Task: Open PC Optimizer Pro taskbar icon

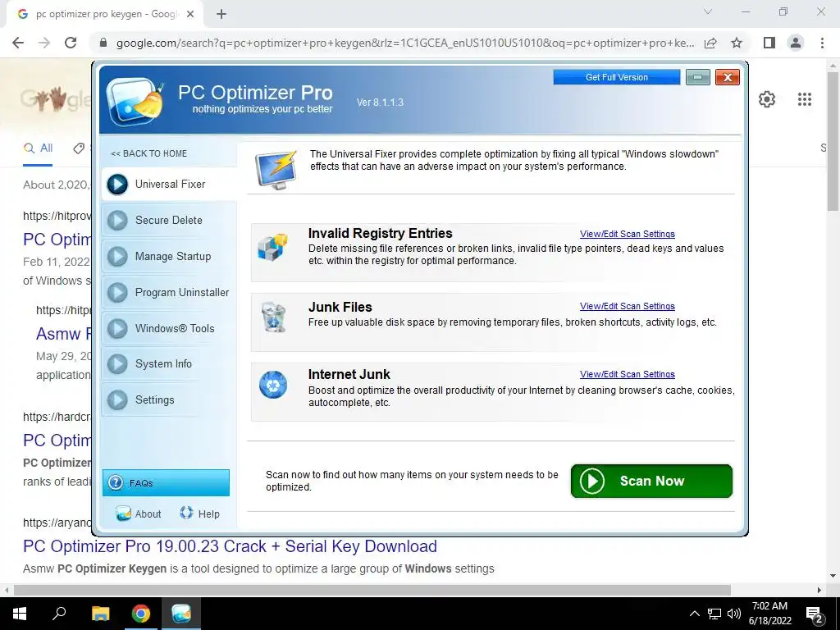Action: (x=181, y=614)
